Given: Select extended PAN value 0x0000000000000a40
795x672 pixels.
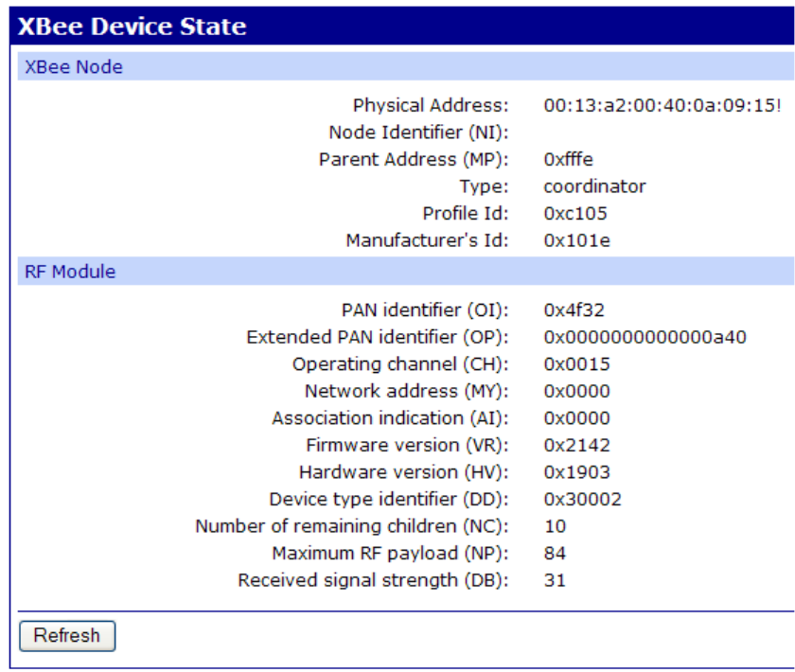Looking at the screenshot, I should (x=645, y=337).
